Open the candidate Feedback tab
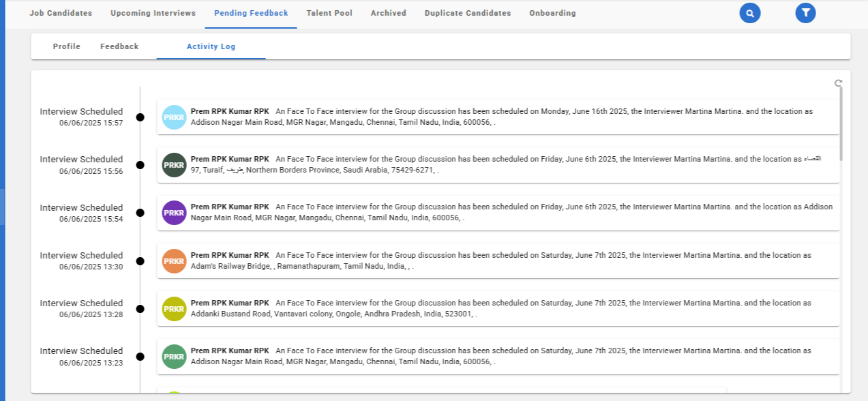This screenshot has height=401, width=868. [x=119, y=46]
